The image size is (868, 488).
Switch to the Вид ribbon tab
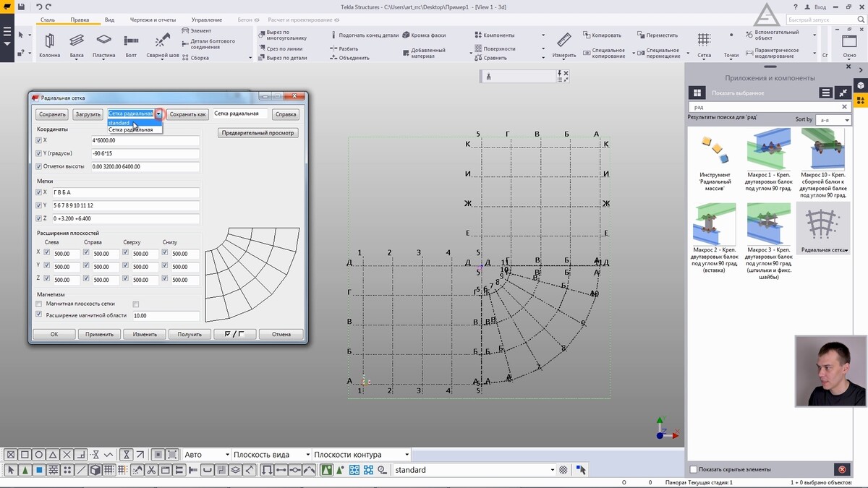109,20
